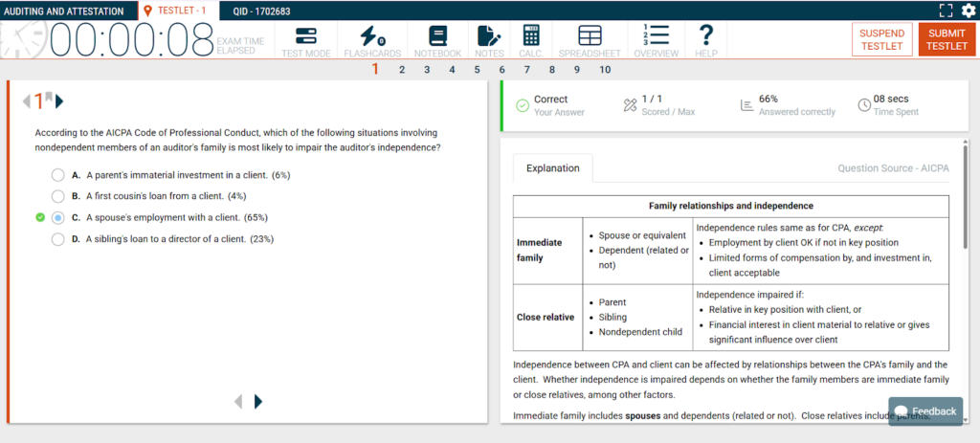
Task: Click the Auditing and Attestation header tab
Action: pyautogui.click(x=63, y=11)
